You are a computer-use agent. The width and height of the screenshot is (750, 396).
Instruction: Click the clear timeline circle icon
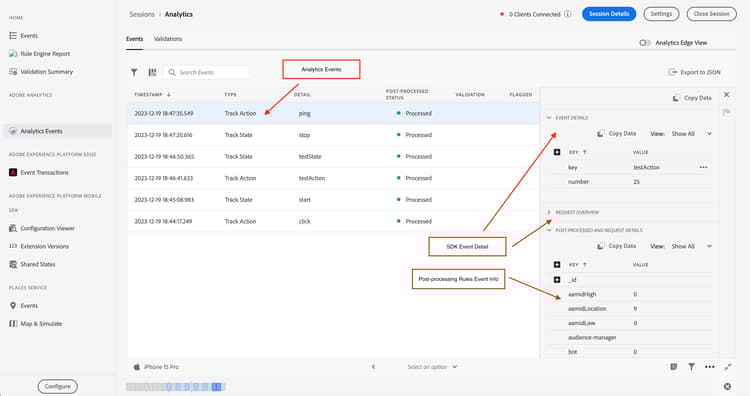pos(727,386)
